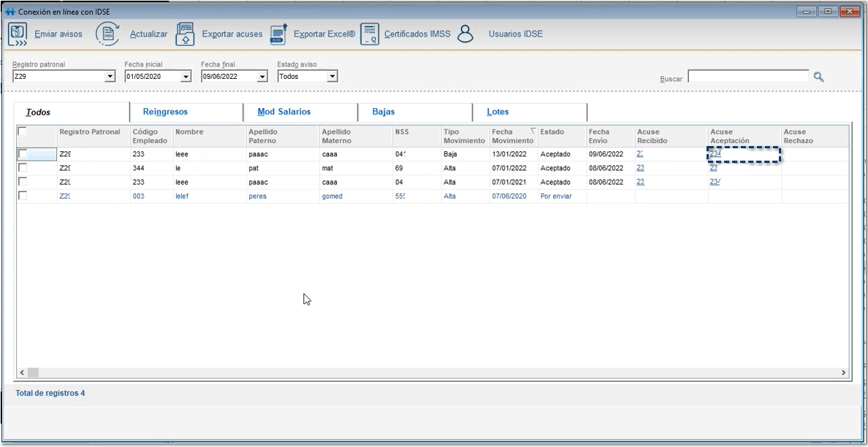This screenshot has width=868, height=447.
Task: Click the Buscar search input field
Action: [748, 77]
